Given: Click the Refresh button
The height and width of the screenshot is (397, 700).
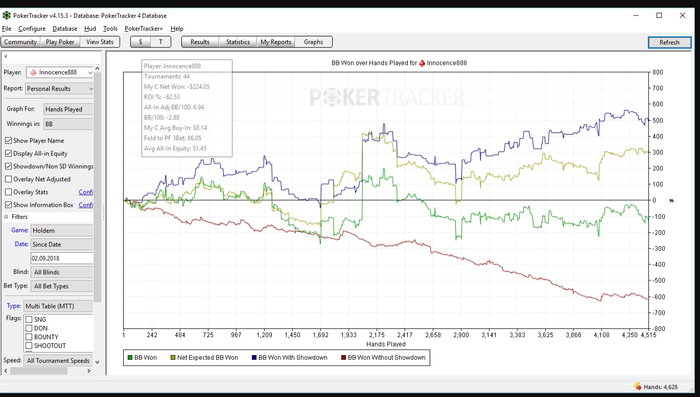Looking at the screenshot, I should pos(669,42).
